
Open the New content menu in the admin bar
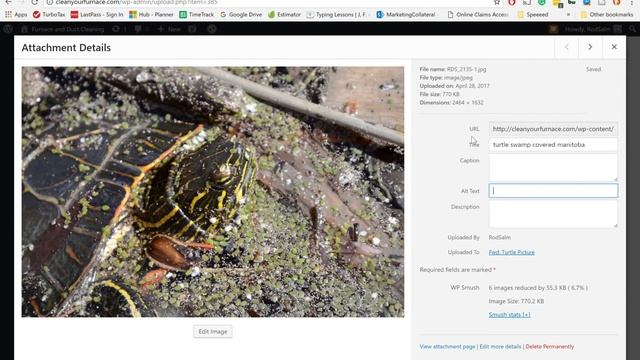tap(169, 29)
